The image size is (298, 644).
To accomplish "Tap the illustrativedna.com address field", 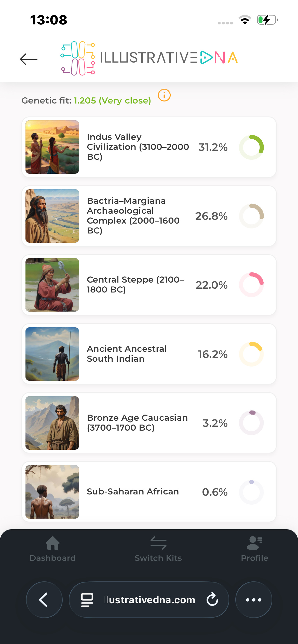I will coord(150,599).
